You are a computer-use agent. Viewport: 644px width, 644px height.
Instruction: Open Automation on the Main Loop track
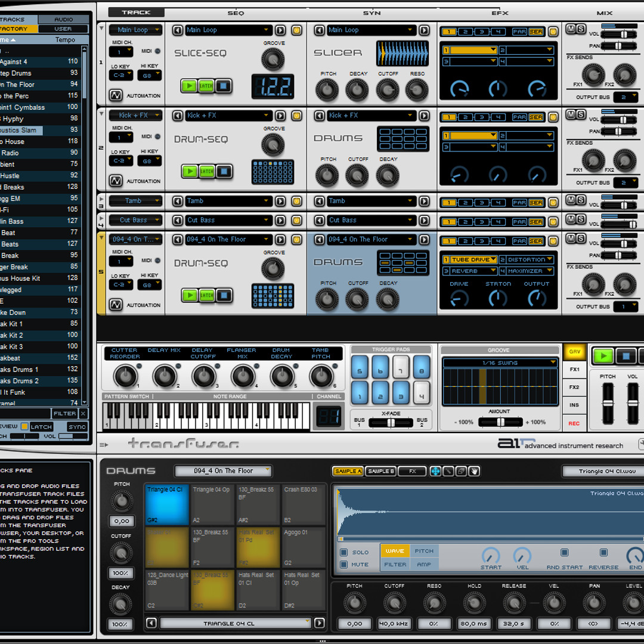(x=115, y=95)
